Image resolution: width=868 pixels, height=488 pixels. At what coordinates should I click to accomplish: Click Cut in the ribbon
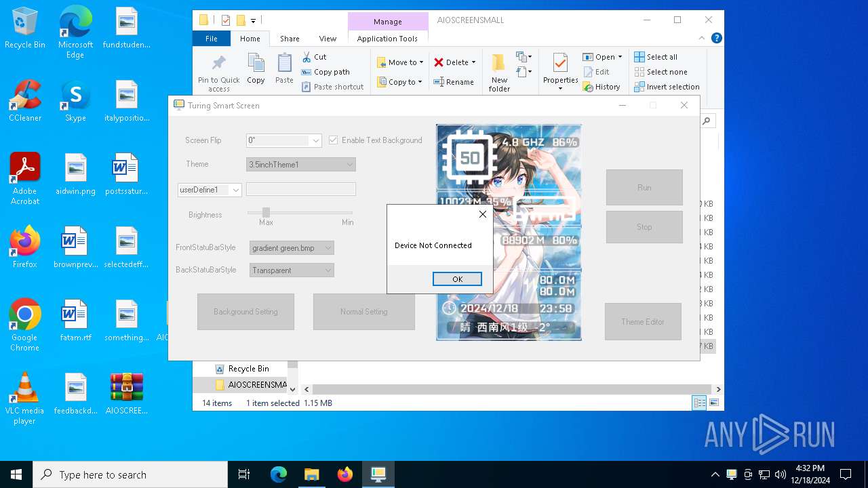pos(314,57)
